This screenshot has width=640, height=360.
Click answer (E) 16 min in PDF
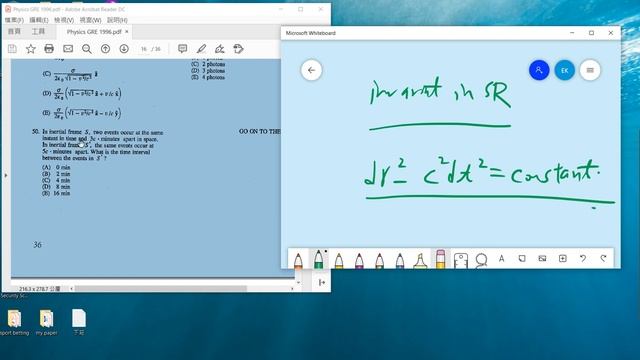tap(56, 193)
